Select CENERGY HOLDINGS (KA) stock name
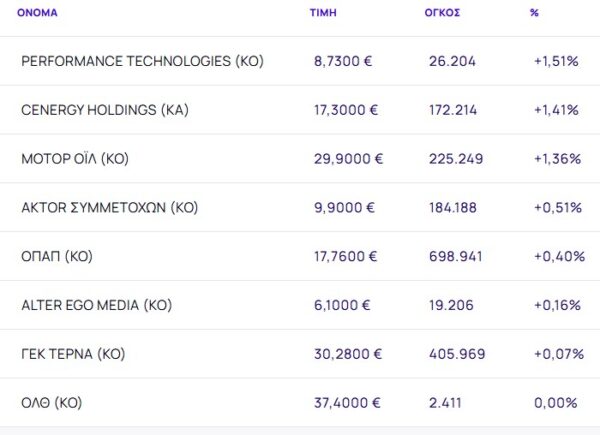The image size is (600, 435). click(103, 110)
